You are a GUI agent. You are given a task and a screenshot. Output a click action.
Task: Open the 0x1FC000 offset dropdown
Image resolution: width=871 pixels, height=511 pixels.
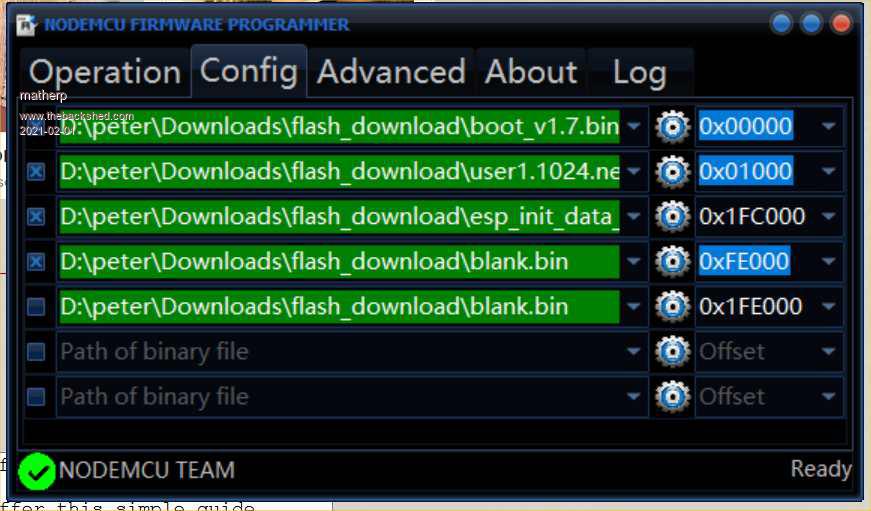point(828,217)
